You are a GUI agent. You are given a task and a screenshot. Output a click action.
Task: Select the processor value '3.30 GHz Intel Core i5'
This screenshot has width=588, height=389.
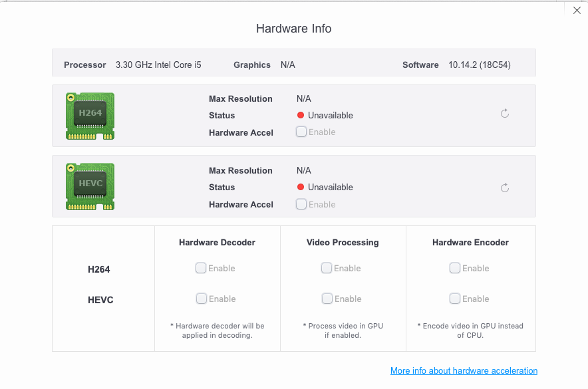pyautogui.click(x=158, y=65)
